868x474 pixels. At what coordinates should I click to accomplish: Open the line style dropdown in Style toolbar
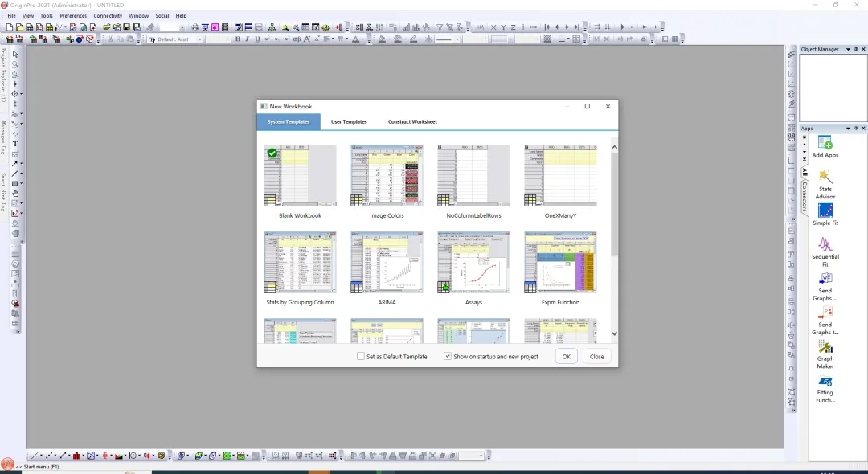coord(457,39)
